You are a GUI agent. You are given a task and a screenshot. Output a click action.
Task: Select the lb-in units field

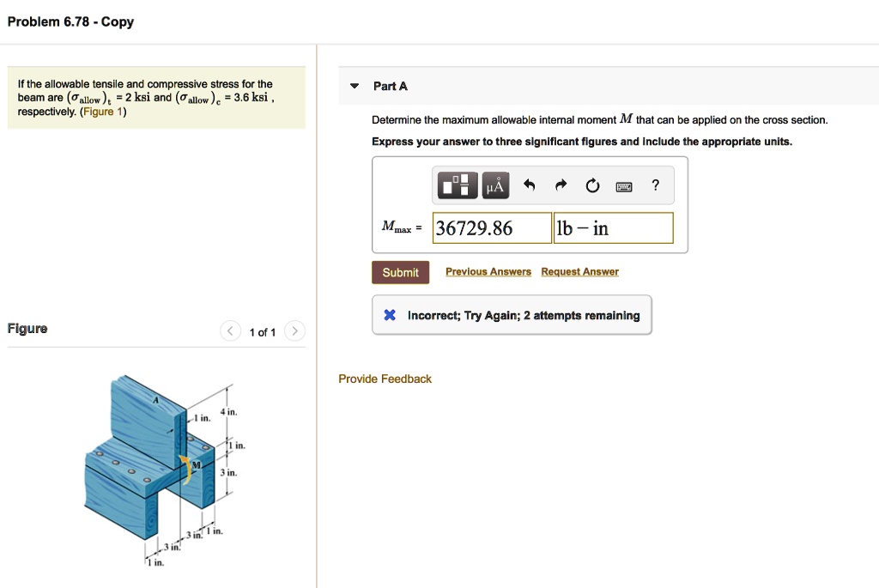pos(612,227)
